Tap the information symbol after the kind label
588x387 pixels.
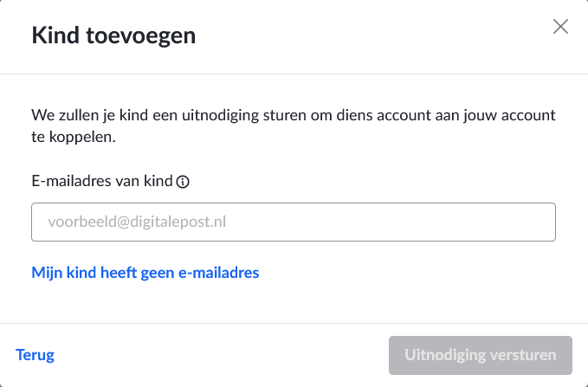183,182
